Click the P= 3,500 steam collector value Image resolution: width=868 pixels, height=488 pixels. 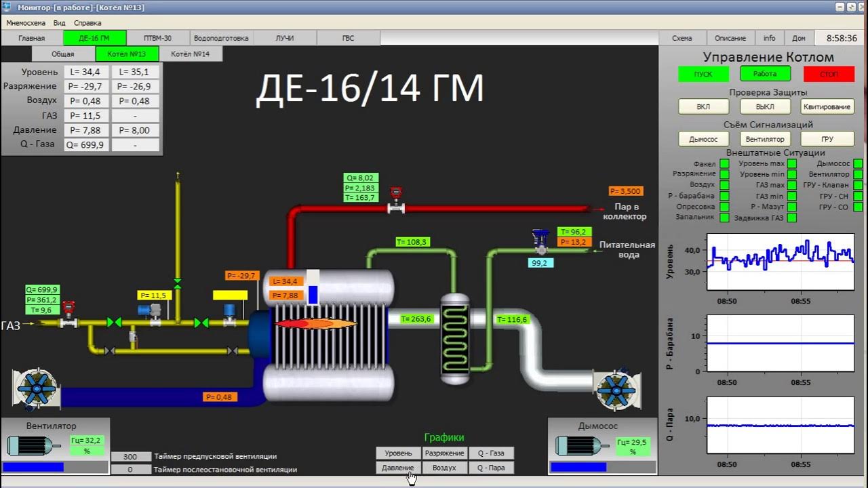tap(625, 191)
